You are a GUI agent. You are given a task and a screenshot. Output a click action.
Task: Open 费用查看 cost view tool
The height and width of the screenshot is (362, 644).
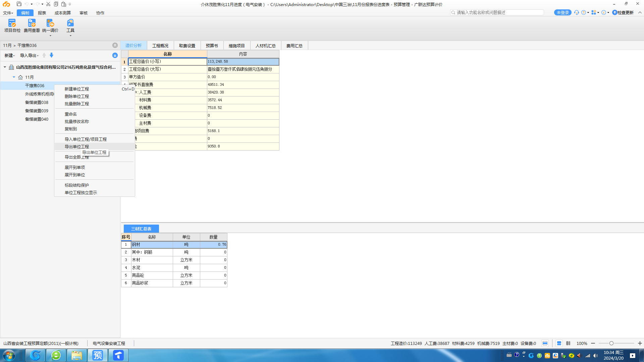(32, 25)
